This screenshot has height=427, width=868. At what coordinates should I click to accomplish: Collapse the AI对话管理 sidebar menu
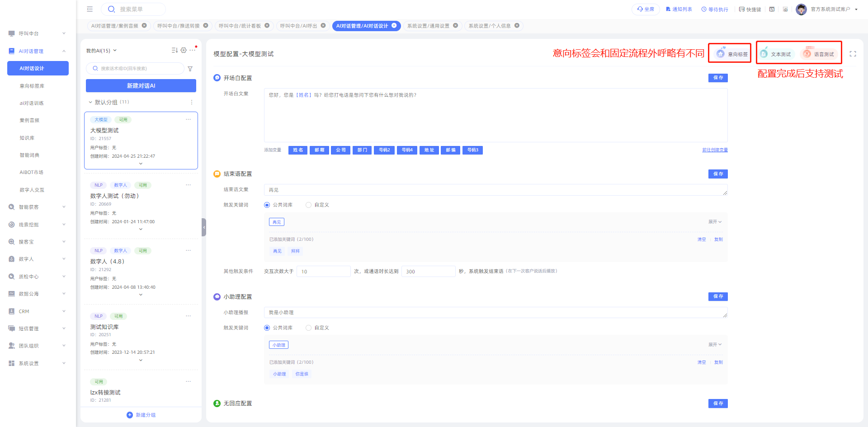tap(38, 51)
